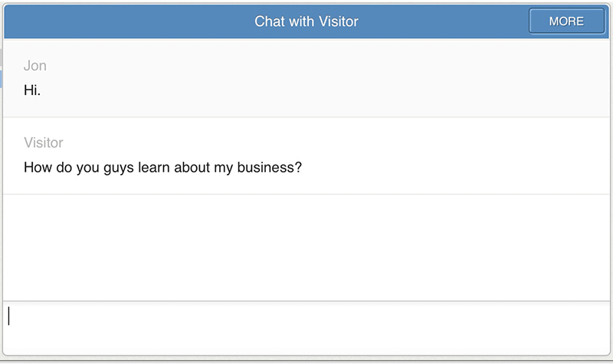Click the empty chat area below messages
This screenshot has height=364, width=613.
pos(306,248)
